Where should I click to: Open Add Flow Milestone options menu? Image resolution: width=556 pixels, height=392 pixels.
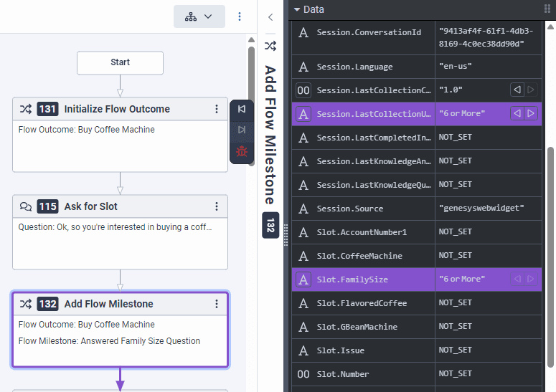click(217, 304)
